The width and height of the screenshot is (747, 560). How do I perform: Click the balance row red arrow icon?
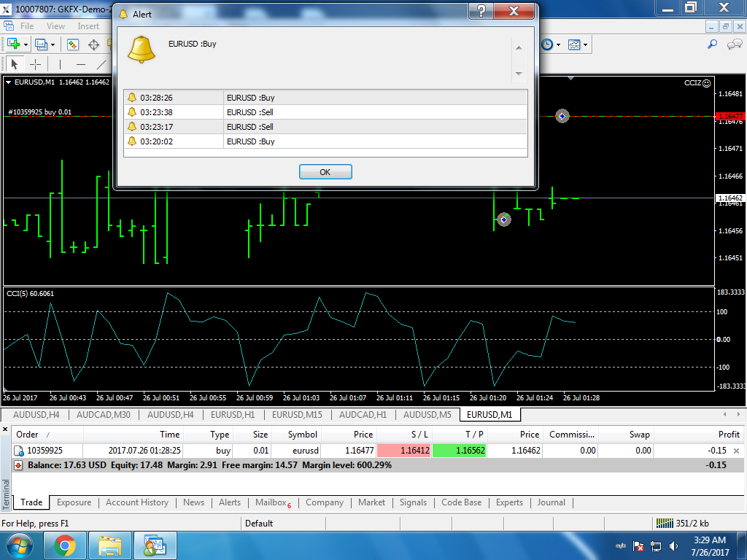[x=18, y=465]
